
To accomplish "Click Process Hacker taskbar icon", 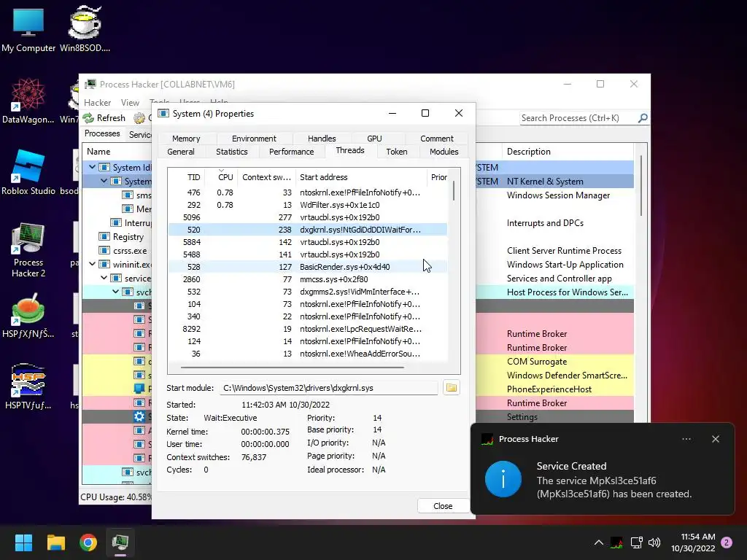I will pyautogui.click(x=120, y=542).
